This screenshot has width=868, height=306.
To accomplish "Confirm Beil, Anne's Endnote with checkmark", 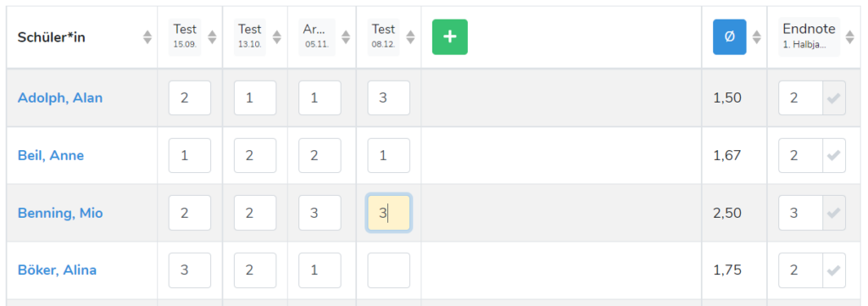I will tap(834, 155).
